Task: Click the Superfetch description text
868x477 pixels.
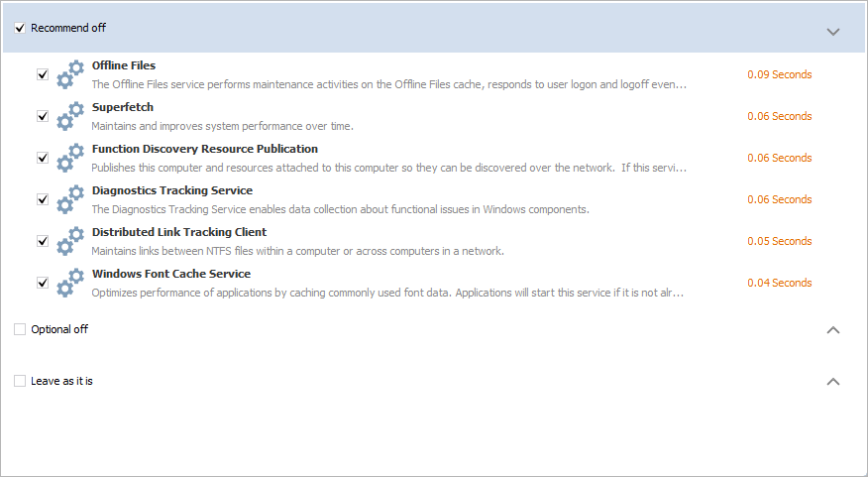Action: (x=222, y=126)
